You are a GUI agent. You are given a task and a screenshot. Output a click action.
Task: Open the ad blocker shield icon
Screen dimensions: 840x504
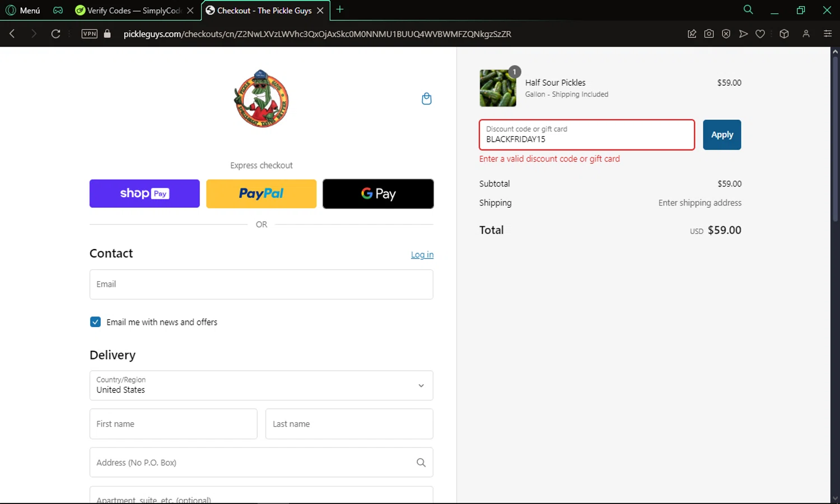click(726, 34)
